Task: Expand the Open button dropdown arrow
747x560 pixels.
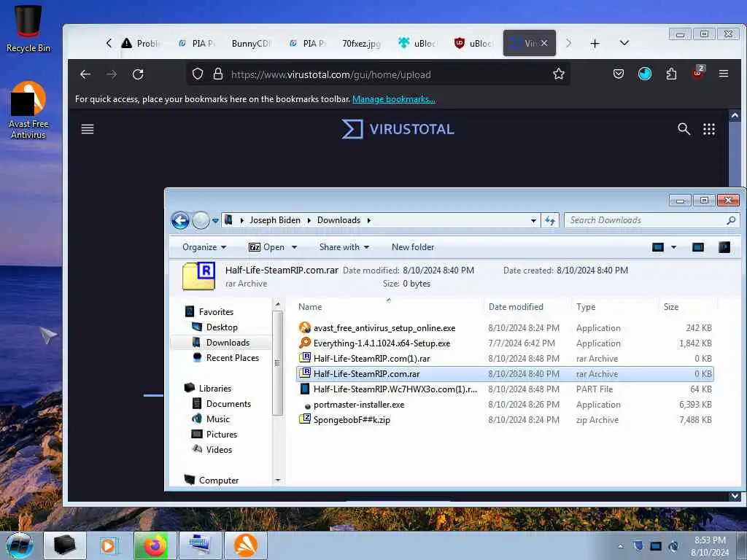Action: 294,247
